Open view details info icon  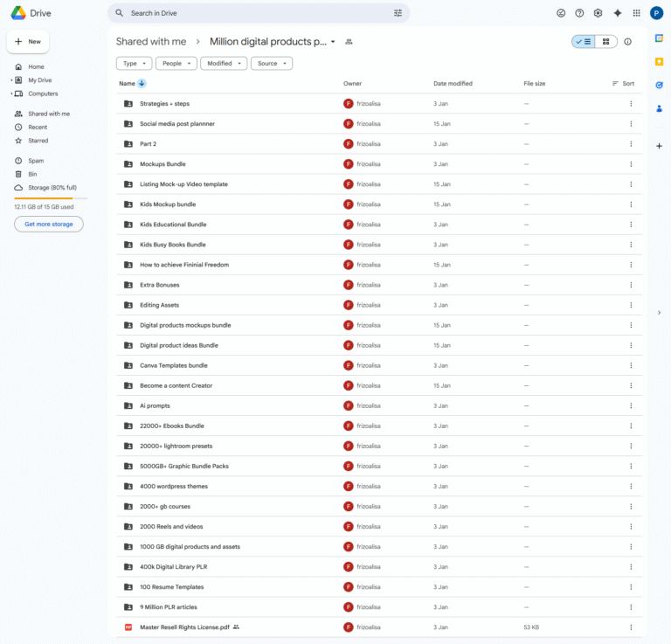pyautogui.click(x=627, y=41)
